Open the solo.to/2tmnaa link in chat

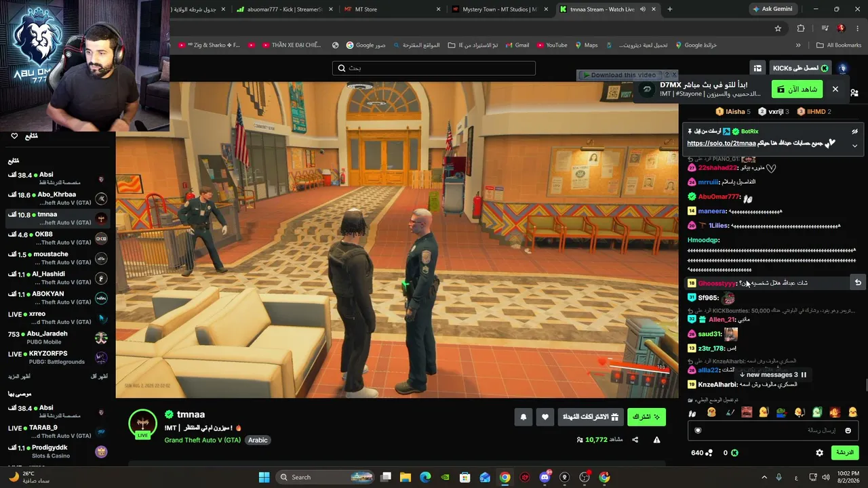pos(721,144)
